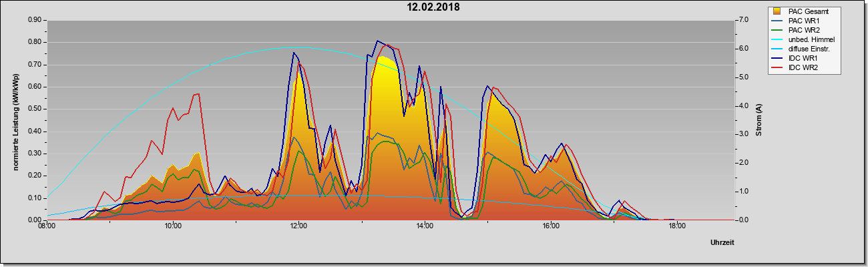This screenshot has height=267, width=868.
Task: Click the 18:00 time axis tick label
Action: click(x=676, y=226)
